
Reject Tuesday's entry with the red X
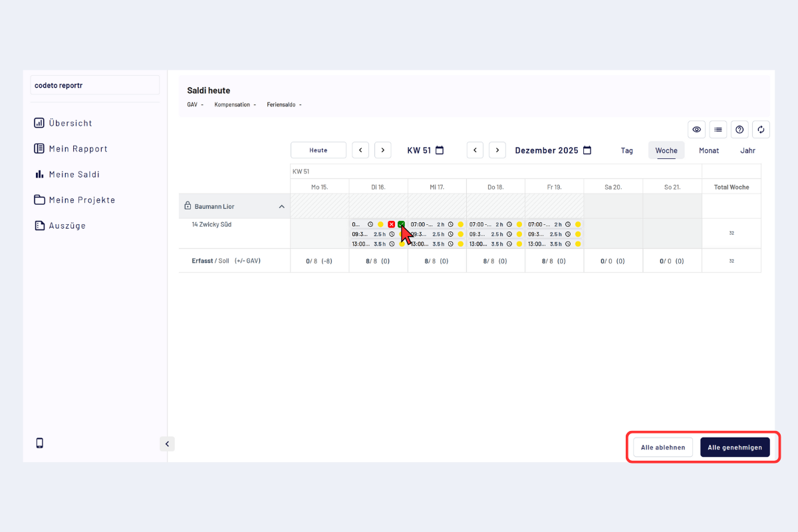(391, 225)
